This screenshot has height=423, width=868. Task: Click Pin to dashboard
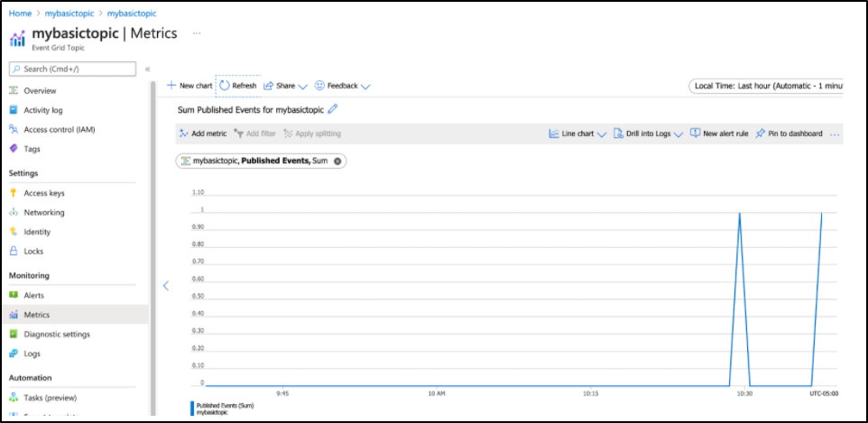pyautogui.click(x=789, y=134)
